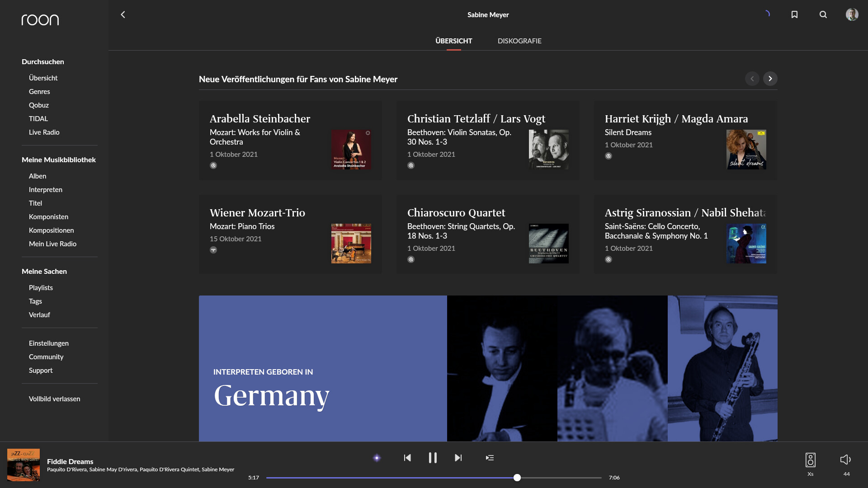Viewport: 868px width, 488px height.
Task: Open Support link
Action: pyautogui.click(x=41, y=370)
